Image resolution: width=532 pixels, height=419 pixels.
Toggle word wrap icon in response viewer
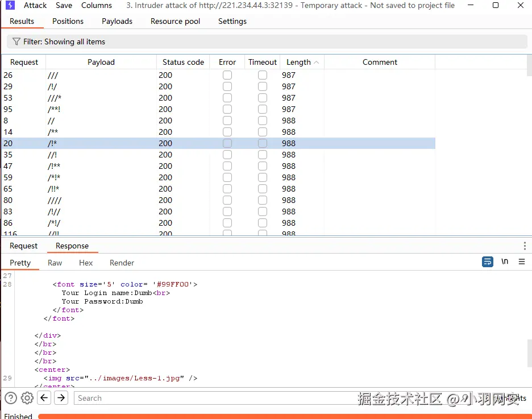click(488, 262)
